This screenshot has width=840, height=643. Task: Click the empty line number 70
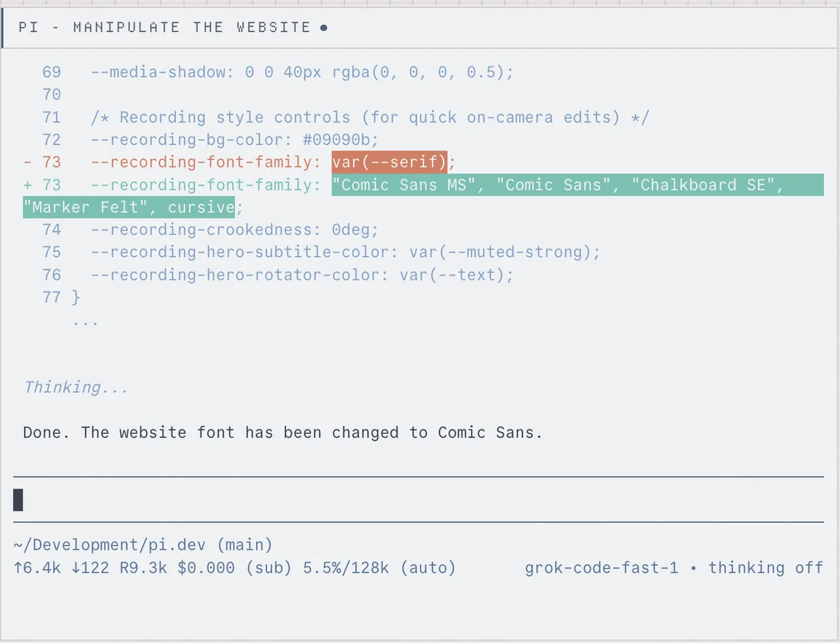(x=51, y=95)
